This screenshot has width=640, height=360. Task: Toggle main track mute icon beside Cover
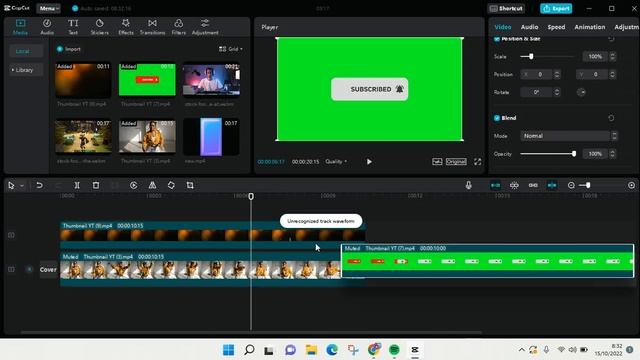29,269
